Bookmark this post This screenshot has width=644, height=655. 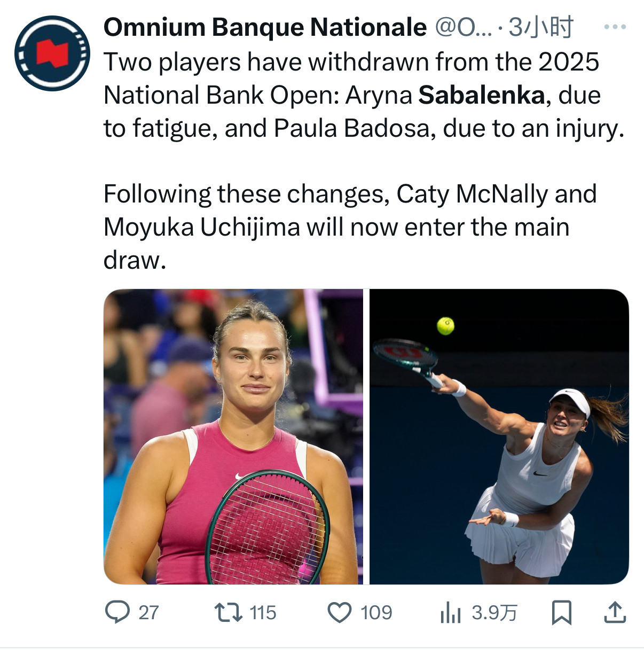pos(561,612)
